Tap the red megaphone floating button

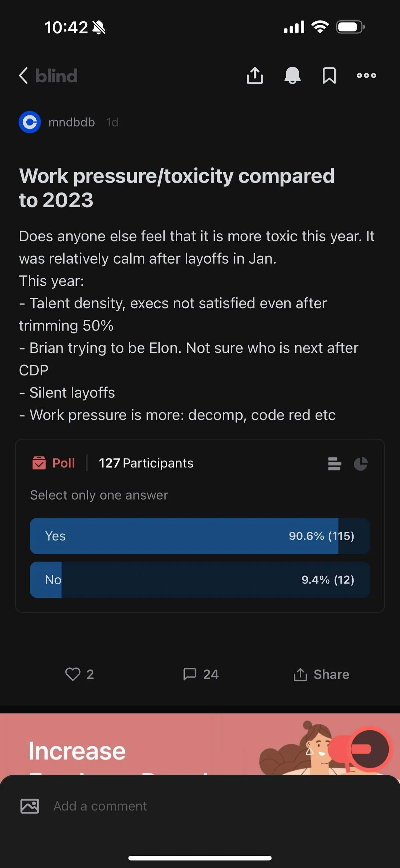369,749
